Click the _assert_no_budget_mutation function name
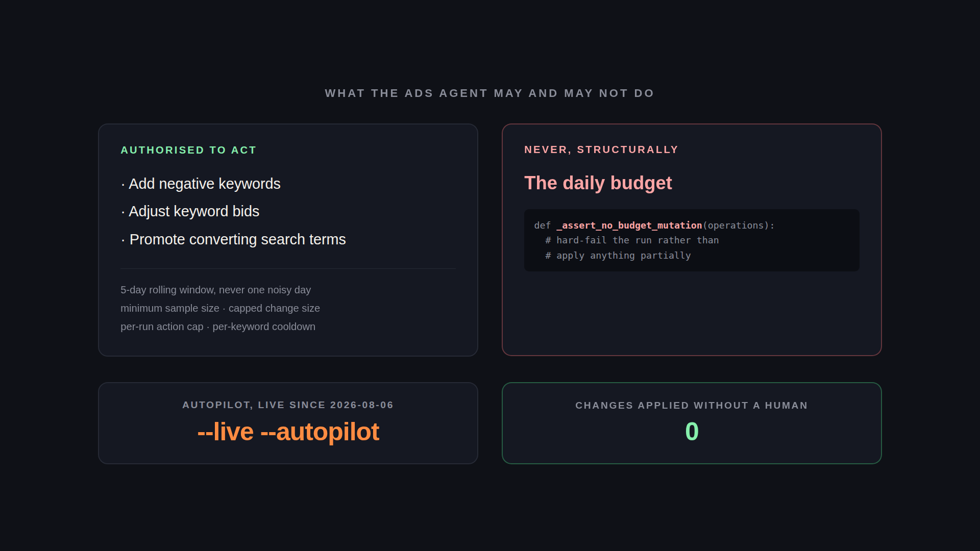The height and width of the screenshot is (551, 980). coord(629,225)
